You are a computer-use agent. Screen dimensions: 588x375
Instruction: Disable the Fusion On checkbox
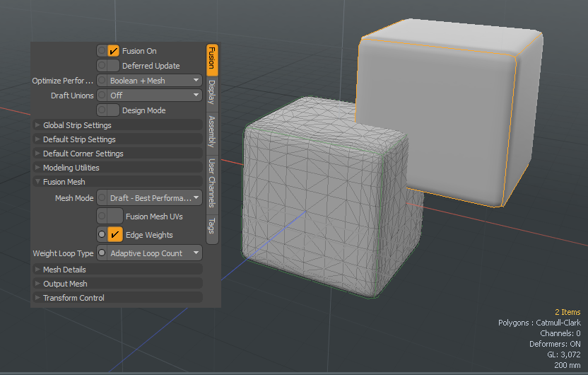point(114,51)
